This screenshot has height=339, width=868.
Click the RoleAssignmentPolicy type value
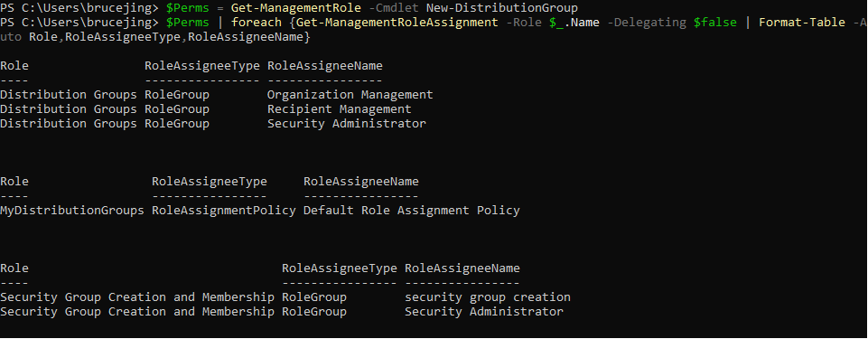[224, 211]
